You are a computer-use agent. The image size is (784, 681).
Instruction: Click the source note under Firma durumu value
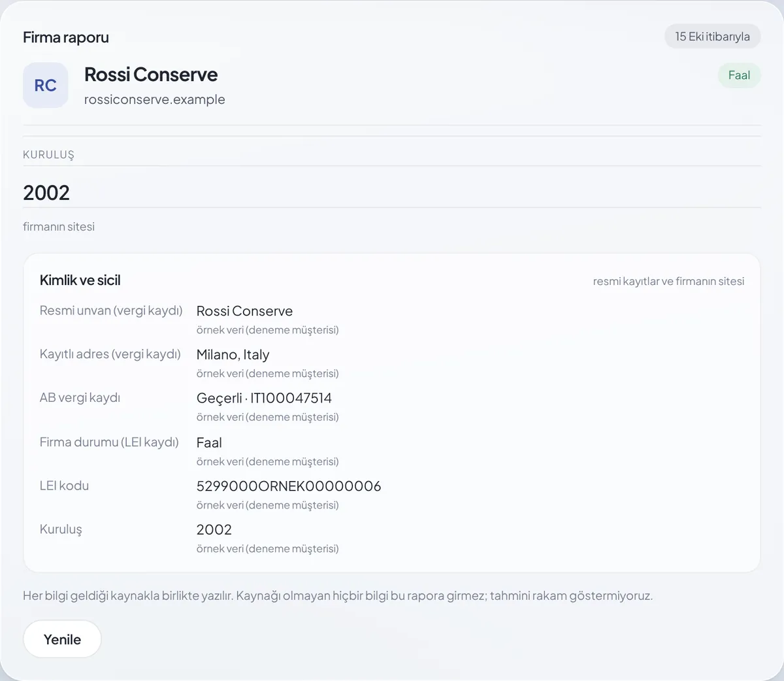pos(267,461)
